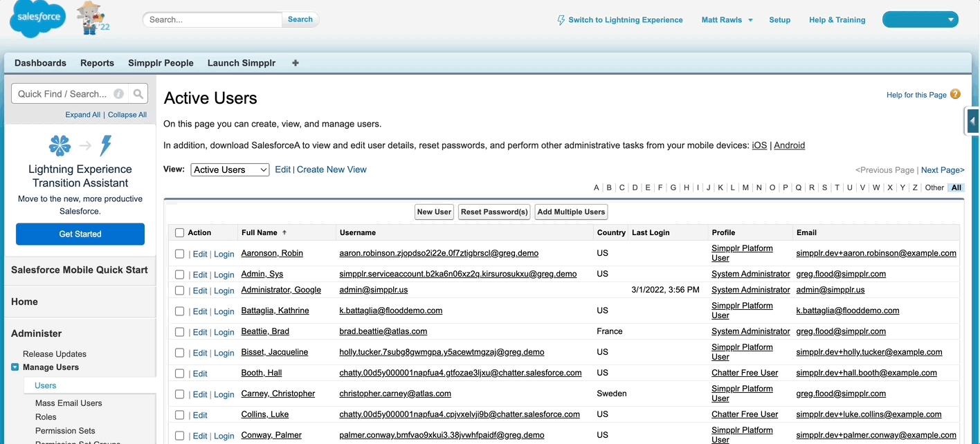Open the Setup menu link
Image resolution: width=980 pixels, height=444 pixels.
[779, 20]
